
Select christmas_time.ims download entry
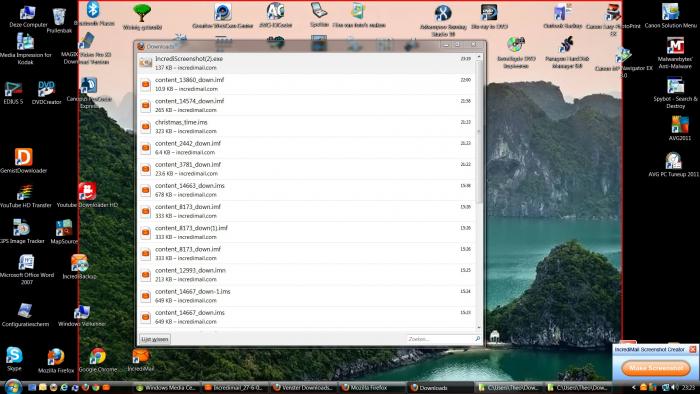[306, 126]
